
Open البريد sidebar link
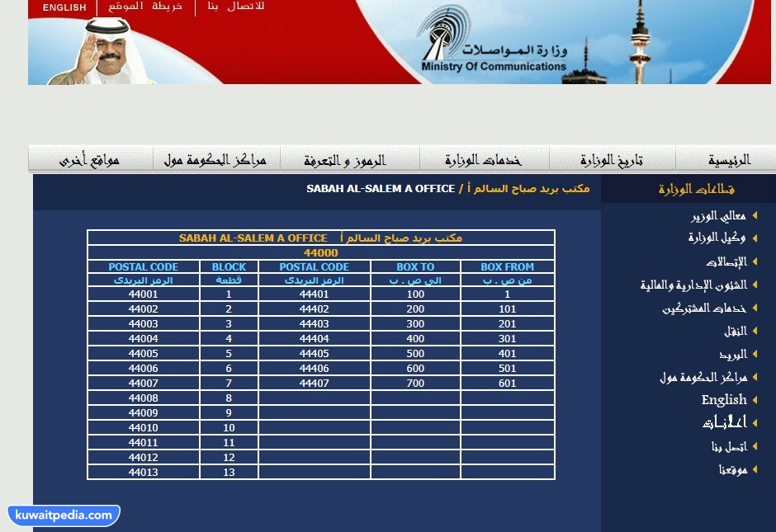[733, 354]
